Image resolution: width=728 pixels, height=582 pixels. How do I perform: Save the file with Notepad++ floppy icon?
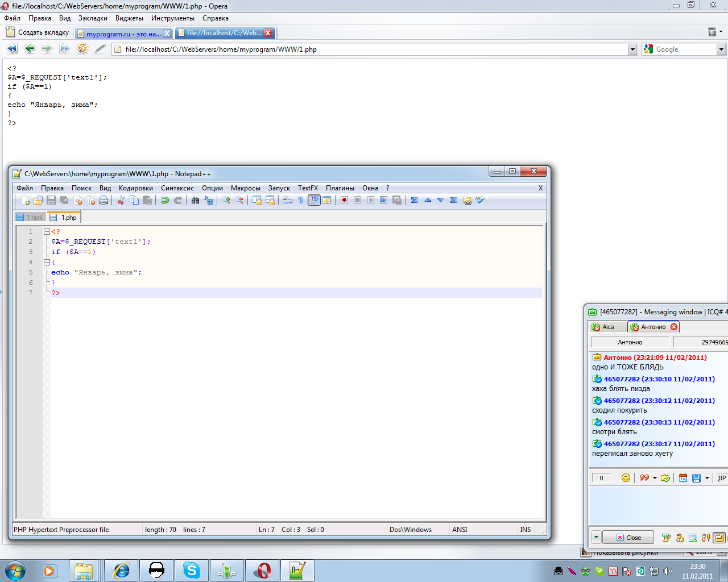[x=51, y=200]
